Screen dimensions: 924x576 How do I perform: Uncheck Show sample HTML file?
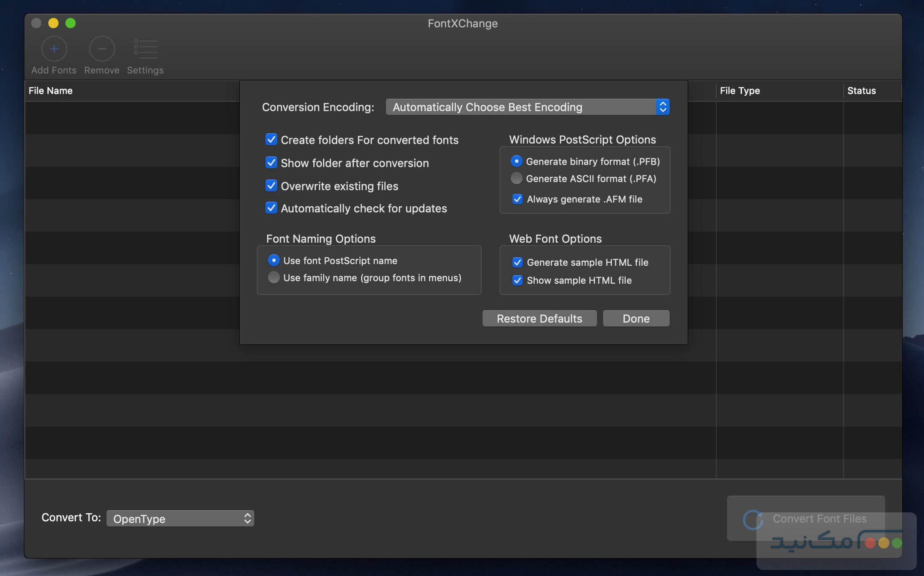pyautogui.click(x=517, y=280)
